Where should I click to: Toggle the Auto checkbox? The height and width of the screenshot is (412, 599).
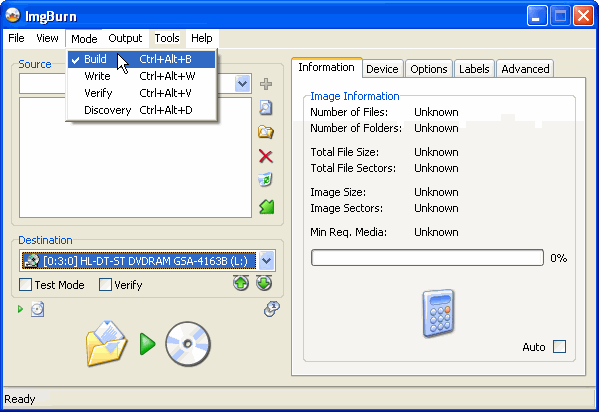coord(560,347)
